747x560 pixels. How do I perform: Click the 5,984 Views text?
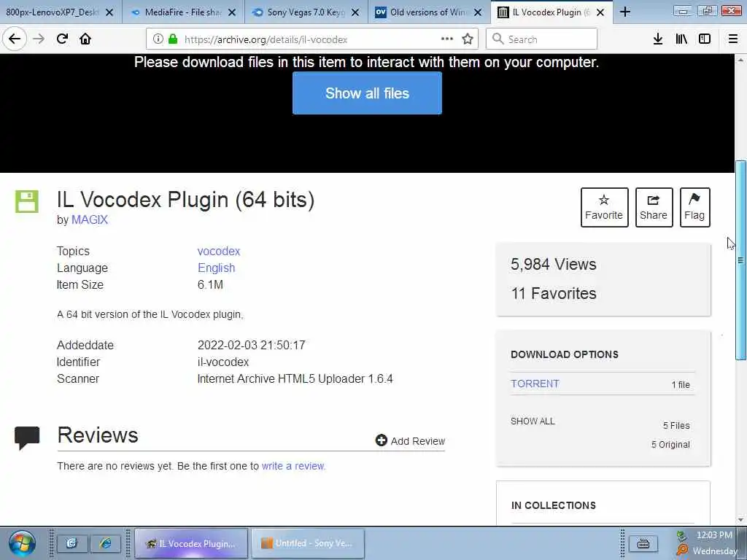[553, 264]
